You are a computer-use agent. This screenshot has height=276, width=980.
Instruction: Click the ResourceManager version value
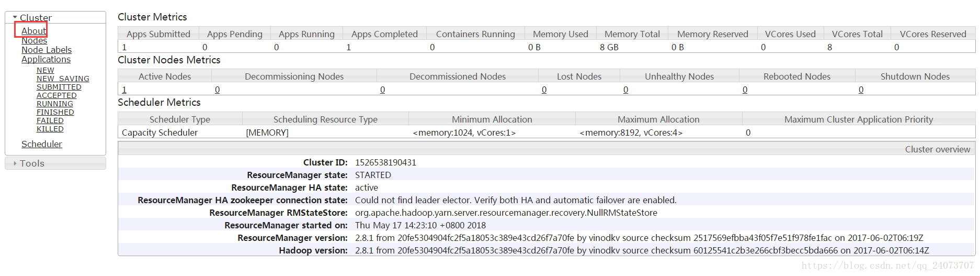point(639,238)
